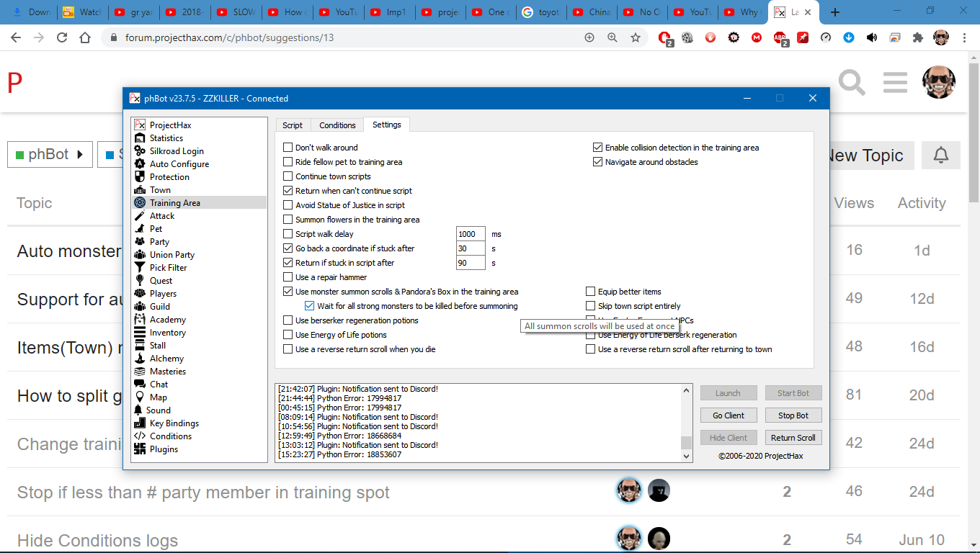Open the Sound bell icon in sidebar

click(x=140, y=410)
